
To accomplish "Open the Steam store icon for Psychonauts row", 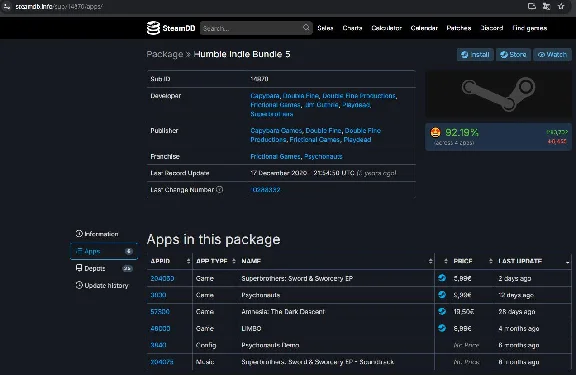I will [442, 295].
